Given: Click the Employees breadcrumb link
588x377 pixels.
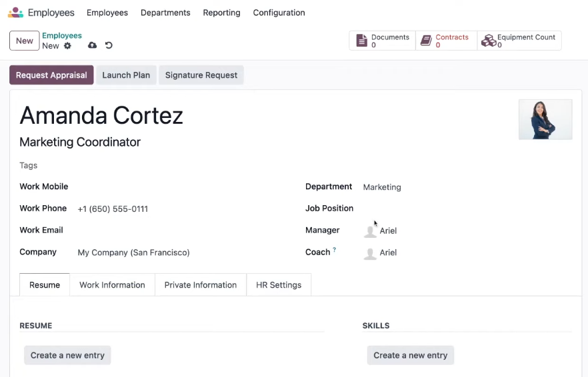Looking at the screenshot, I should point(62,35).
